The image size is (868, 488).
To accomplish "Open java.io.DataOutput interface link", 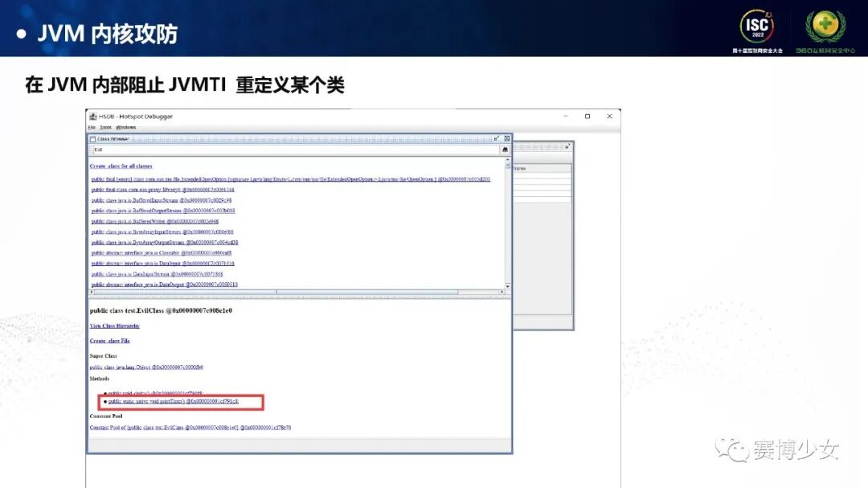I will 165,284.
